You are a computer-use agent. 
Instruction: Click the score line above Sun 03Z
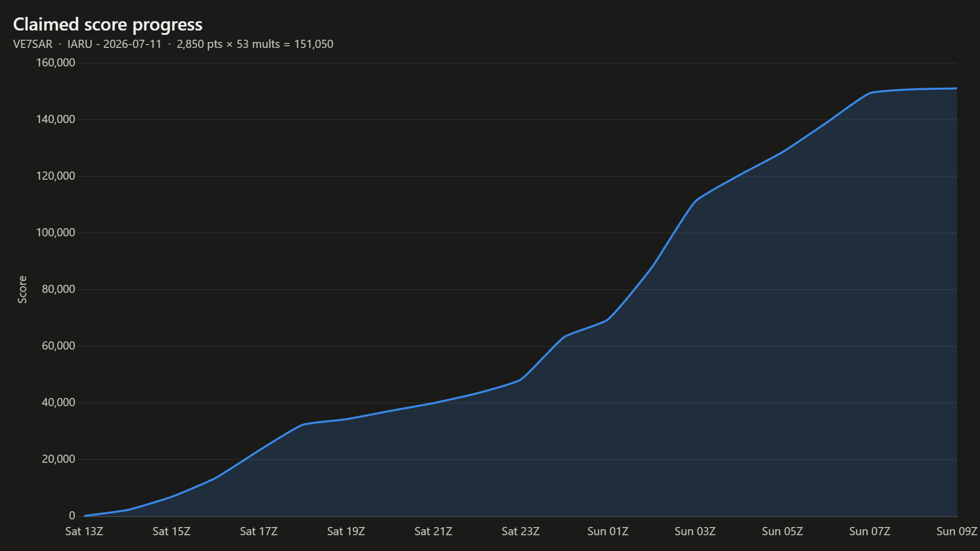coord(695,201)
